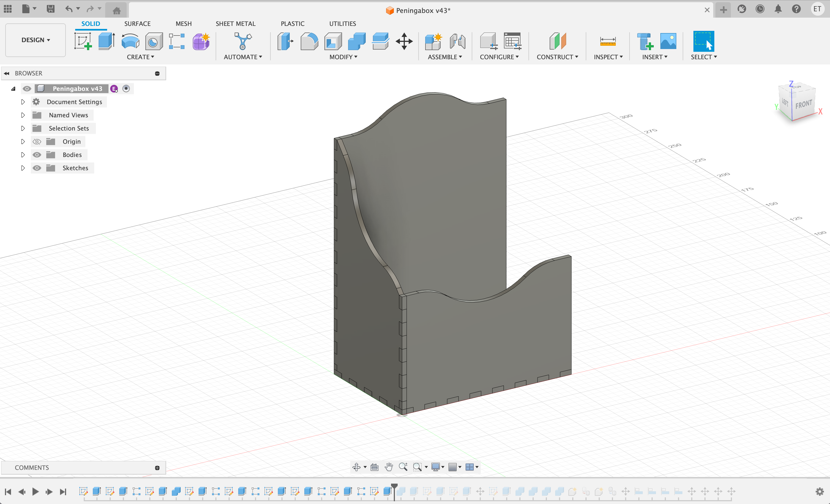Select the Move/Copy tool icon

click(404, 41)
